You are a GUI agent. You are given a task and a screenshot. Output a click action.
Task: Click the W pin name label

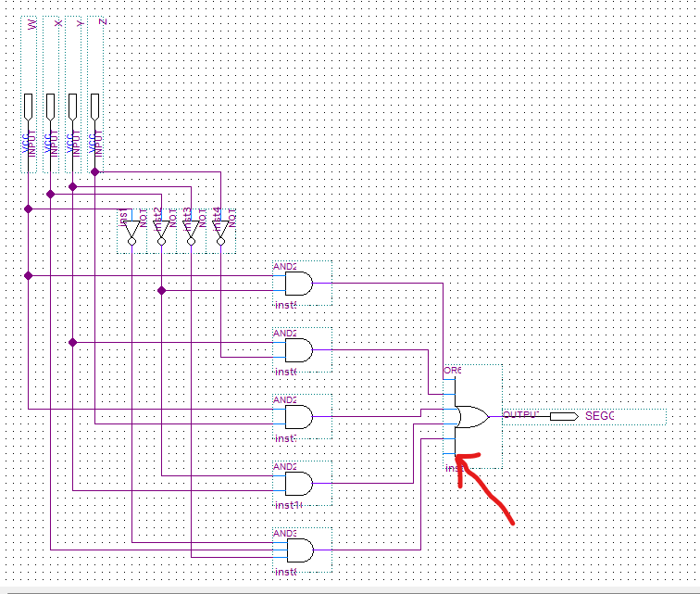pos(32,22)
